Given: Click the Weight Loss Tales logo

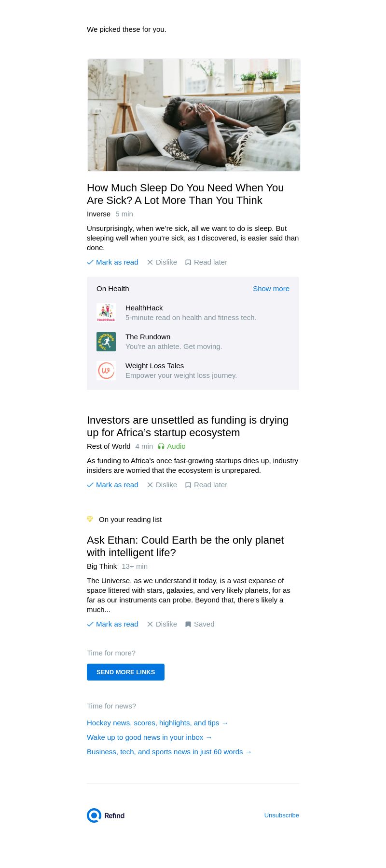Looking at the screenshot, I should (x=106, y=371).
